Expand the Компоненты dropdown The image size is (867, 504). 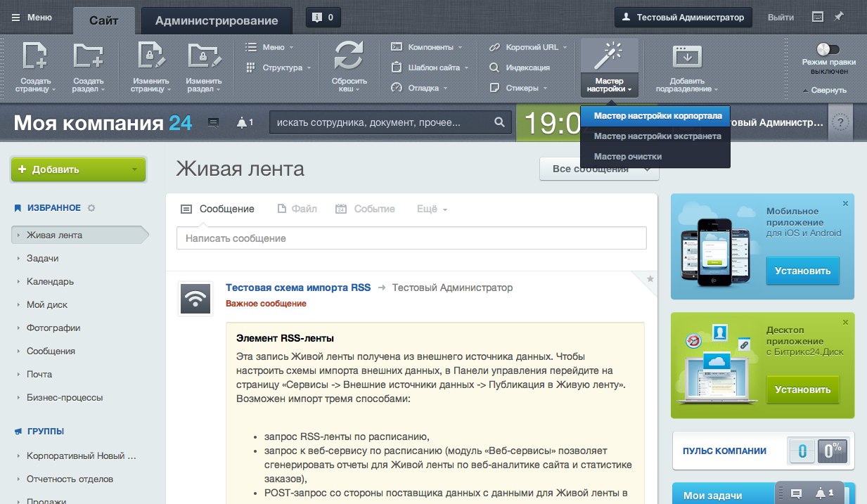[427, 47]
